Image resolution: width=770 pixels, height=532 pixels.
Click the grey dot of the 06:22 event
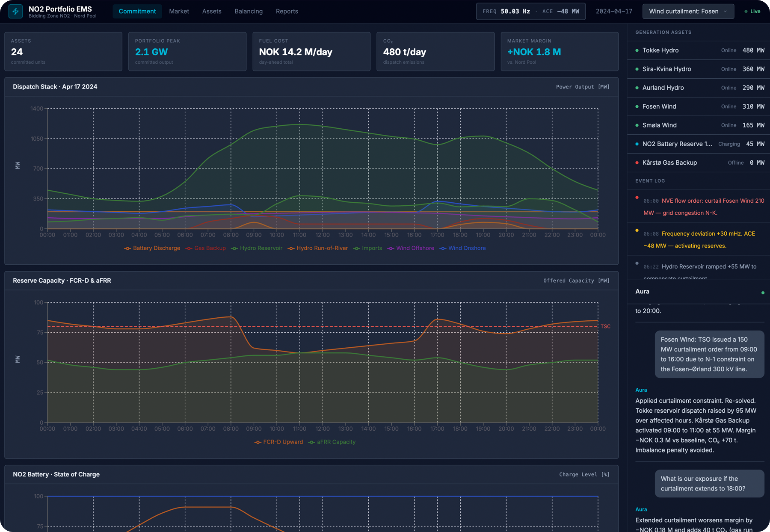[637, 263]
